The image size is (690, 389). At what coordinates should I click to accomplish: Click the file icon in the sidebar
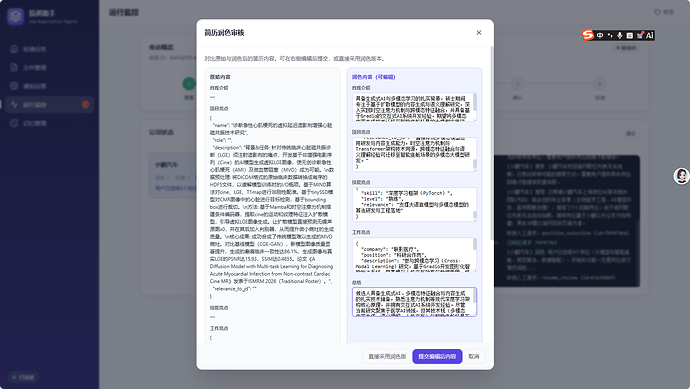pos(14,67)
